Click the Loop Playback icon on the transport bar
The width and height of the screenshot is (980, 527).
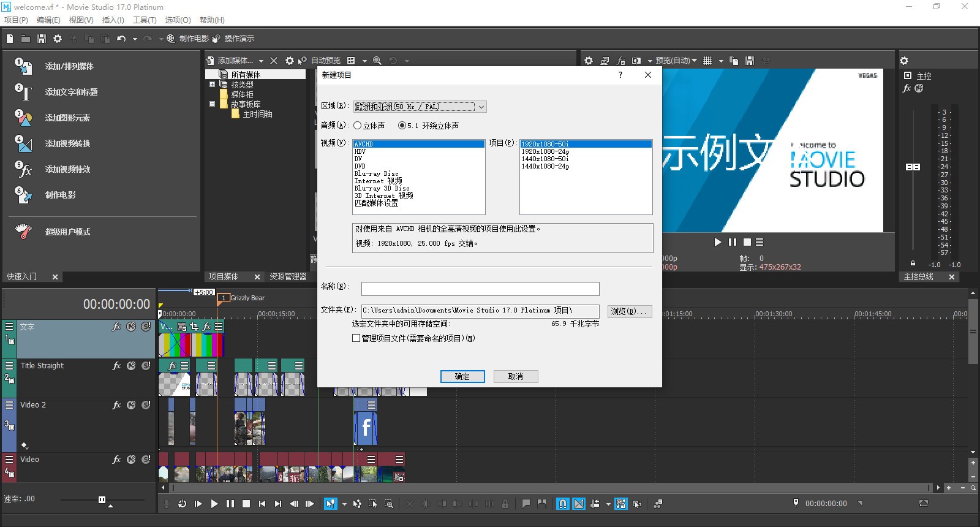click(x=182, y=504)
